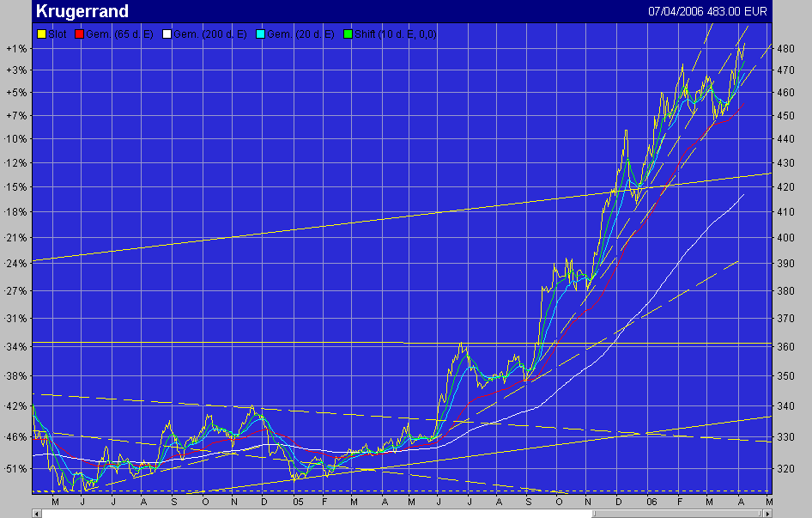
Task: Click the 390 price axis label
Action: click(785, 264)
